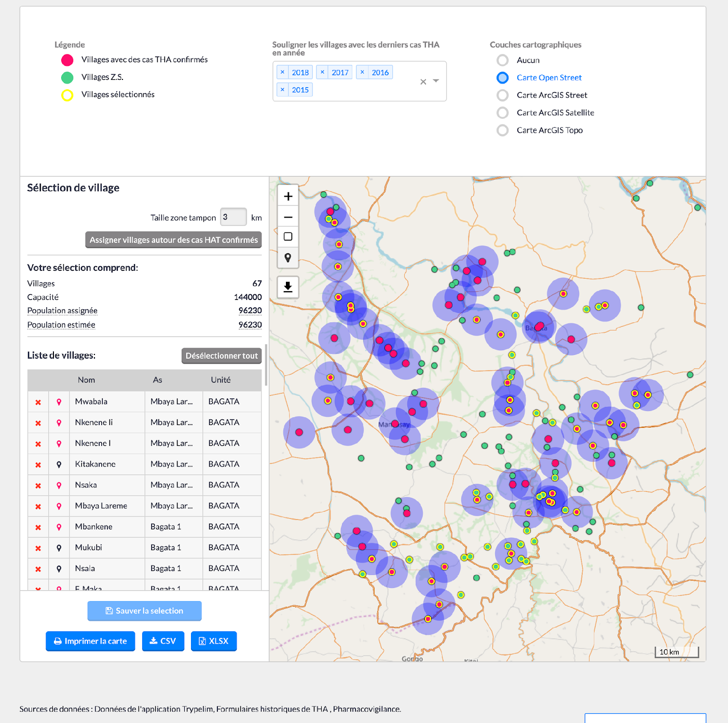Remove Mukubi from the village list

pos(38,548)
